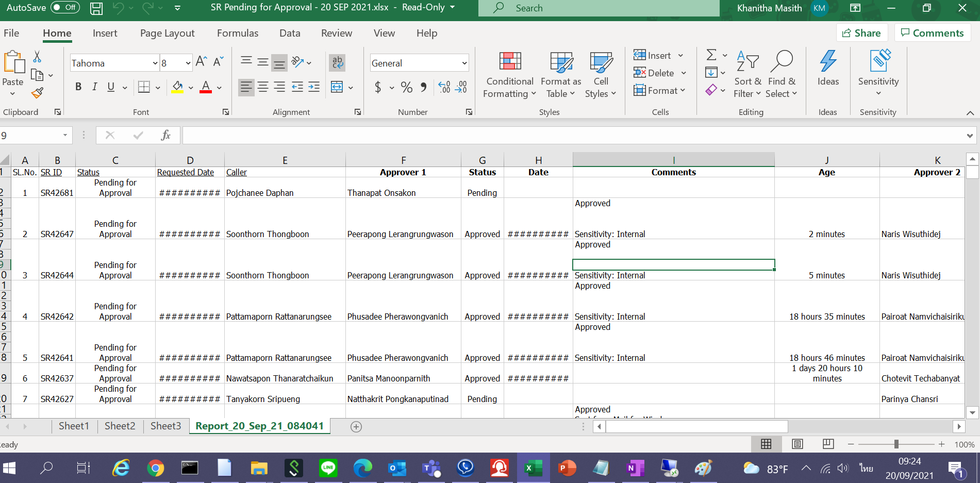The height and width of the screenshot is (483, 980).
Task: Click Delete cells button
Action: 660,73
